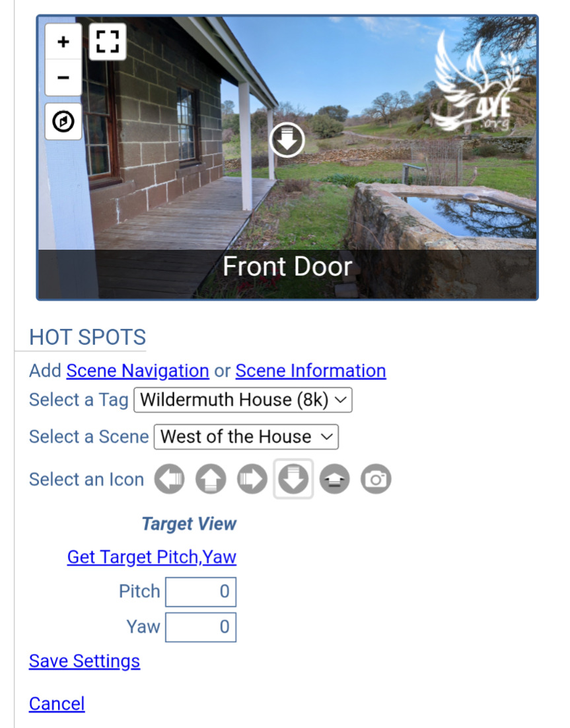Image resolution: width=570 pixels, height=728 pixels.
Task: Select the right arrow hotspot icon
Action: [252, 479]
